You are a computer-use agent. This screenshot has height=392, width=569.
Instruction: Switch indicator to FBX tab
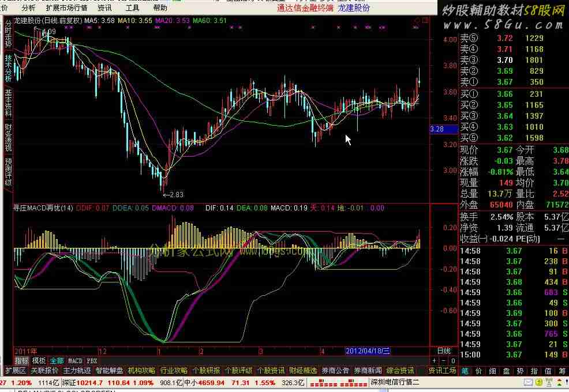pyautogui.click(x=92, y=361)
